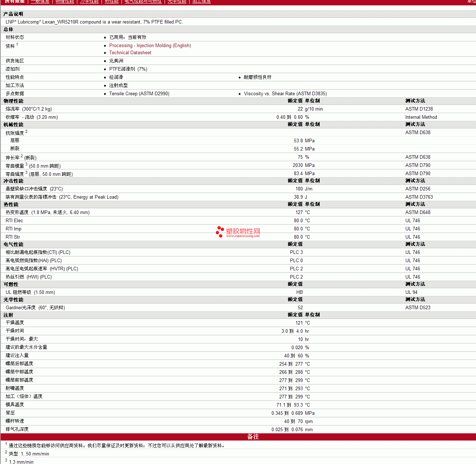Select the RTI Str row label
The image size is (476, 464).
click(x=13, y=237)
